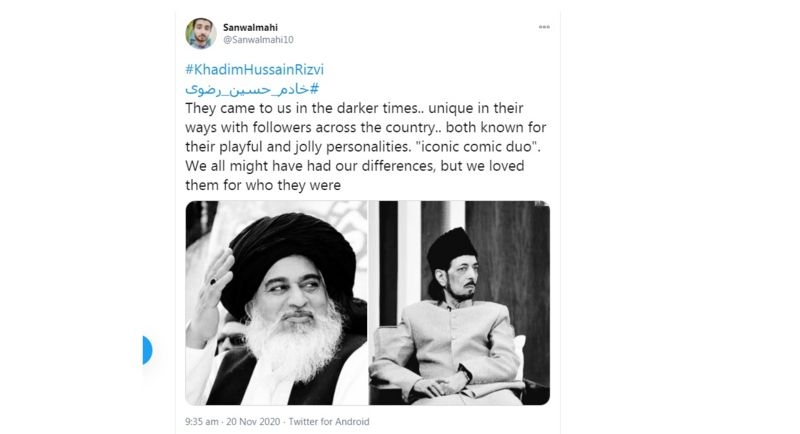Image resolution: width=800 pixels, height=434 pixels.
Task: Open the #KhadimHussainRizvi hashtag
Action: tap(255, 69)
